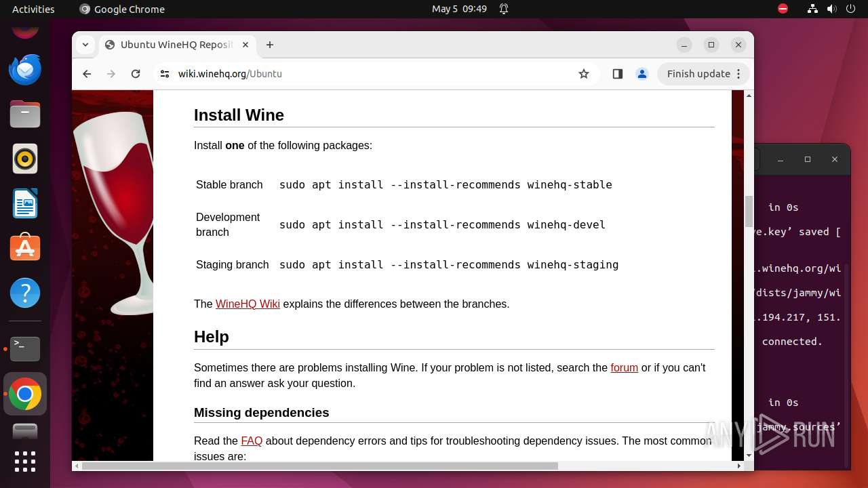Open the forum link
Screen dimensions: 868x488
[x=624, y=367]
